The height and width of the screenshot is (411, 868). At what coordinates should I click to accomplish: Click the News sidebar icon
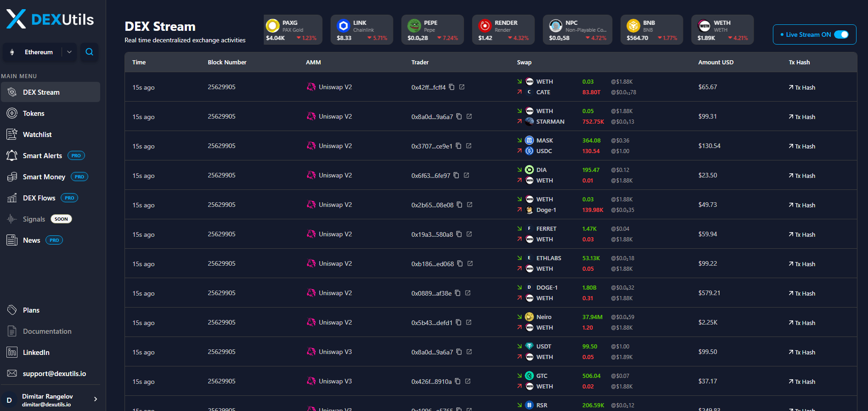(x=12, y=240)
